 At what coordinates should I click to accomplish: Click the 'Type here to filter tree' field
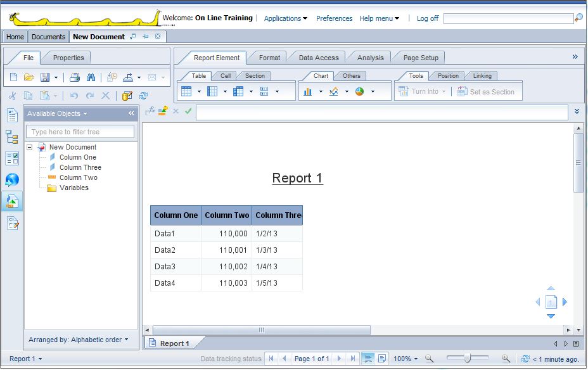(80, 132)
